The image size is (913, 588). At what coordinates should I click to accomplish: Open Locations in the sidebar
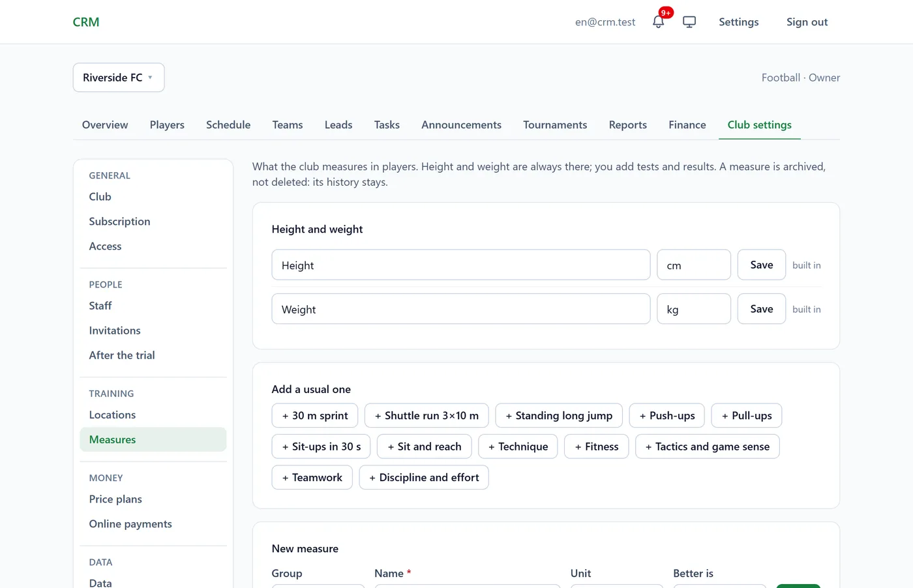153,415
